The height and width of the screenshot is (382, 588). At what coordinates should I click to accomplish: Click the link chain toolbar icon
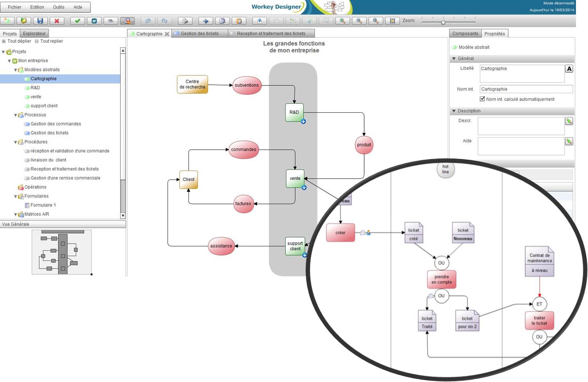click(x=111, y=21)
